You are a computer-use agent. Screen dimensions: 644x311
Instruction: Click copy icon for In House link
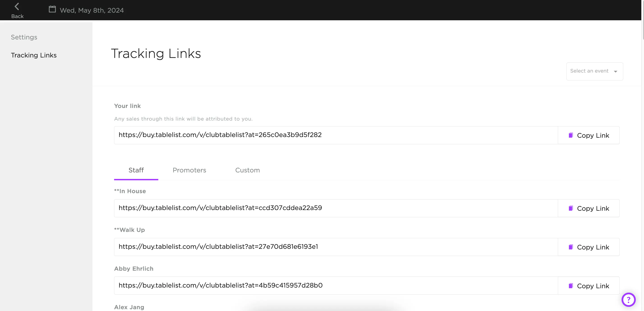coord(570,208)
